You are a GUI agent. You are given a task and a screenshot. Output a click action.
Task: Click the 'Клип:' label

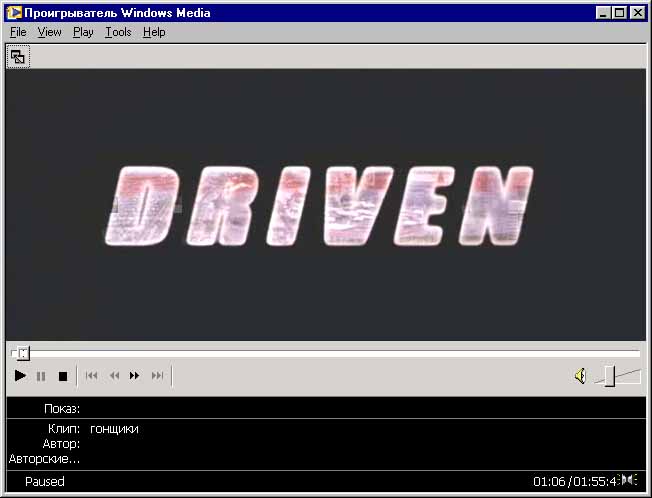(64, 429)
